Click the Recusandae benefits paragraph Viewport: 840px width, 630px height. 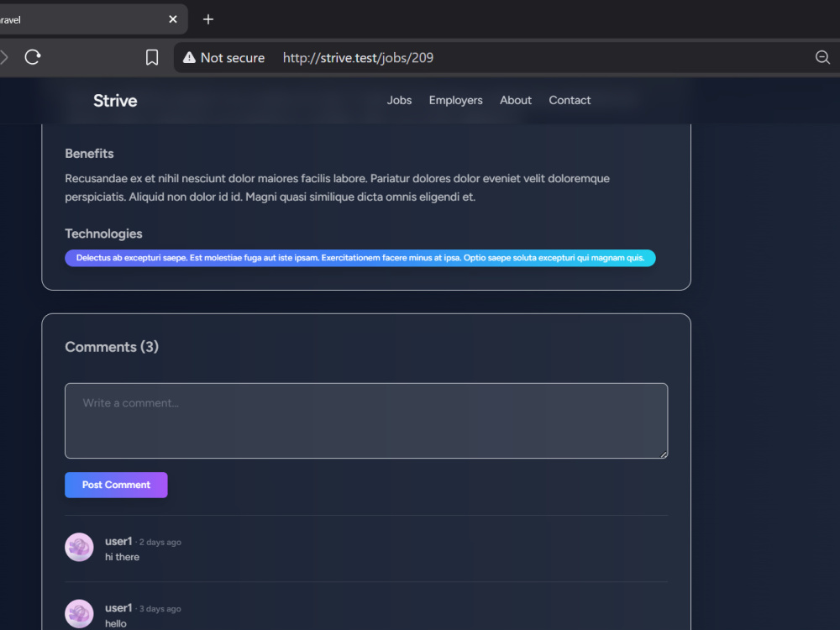338,187
